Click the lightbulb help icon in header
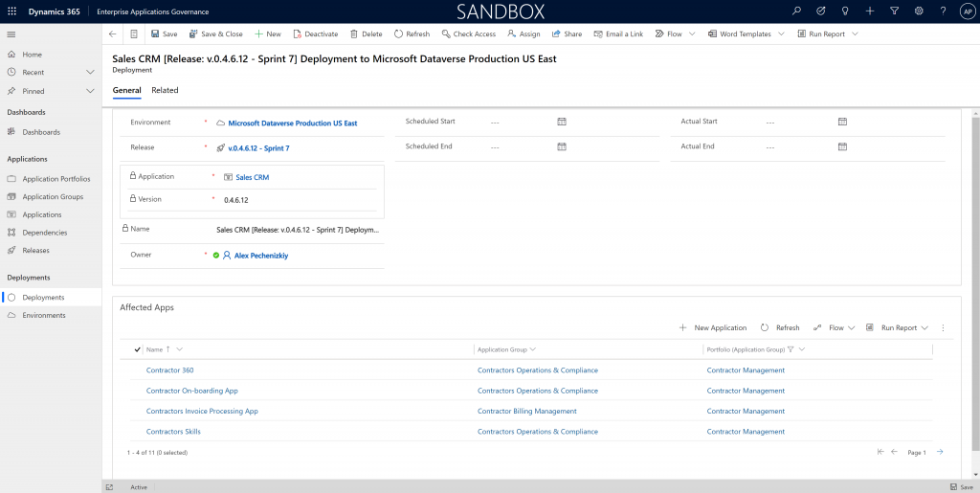This screenshot has width=980, height=493. tap(845, 11)
